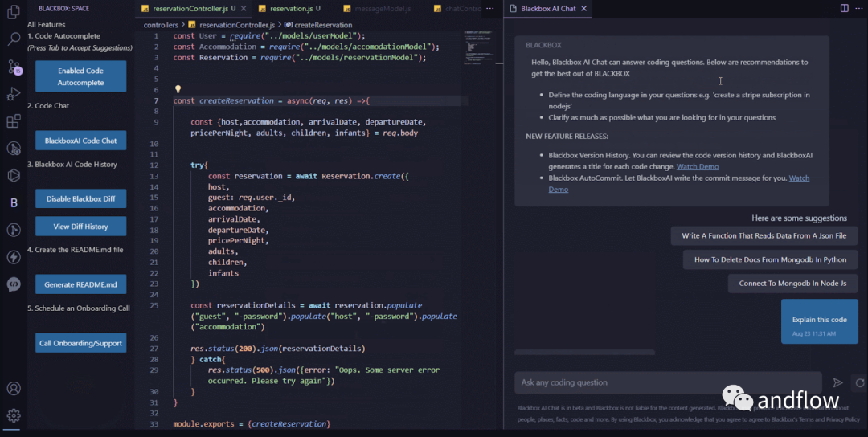This screenshot has width=868, height=437.
Task: Choose 'Connect To Mongodb In Node Js' suggestion
Action: tap(792, 284)
